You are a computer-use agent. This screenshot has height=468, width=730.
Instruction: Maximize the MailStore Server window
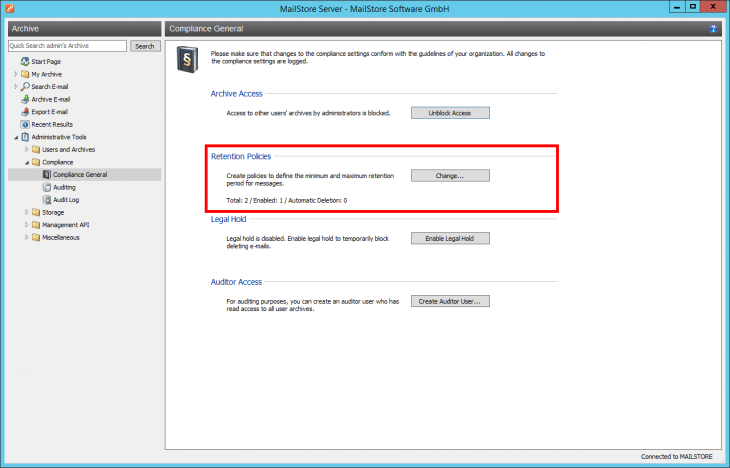[693, 7]
